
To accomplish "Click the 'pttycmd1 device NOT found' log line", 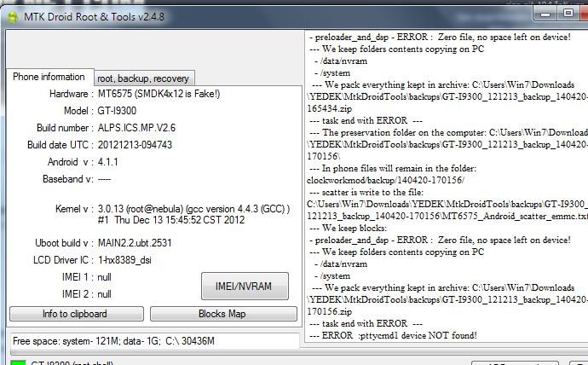I will point(393,335).
